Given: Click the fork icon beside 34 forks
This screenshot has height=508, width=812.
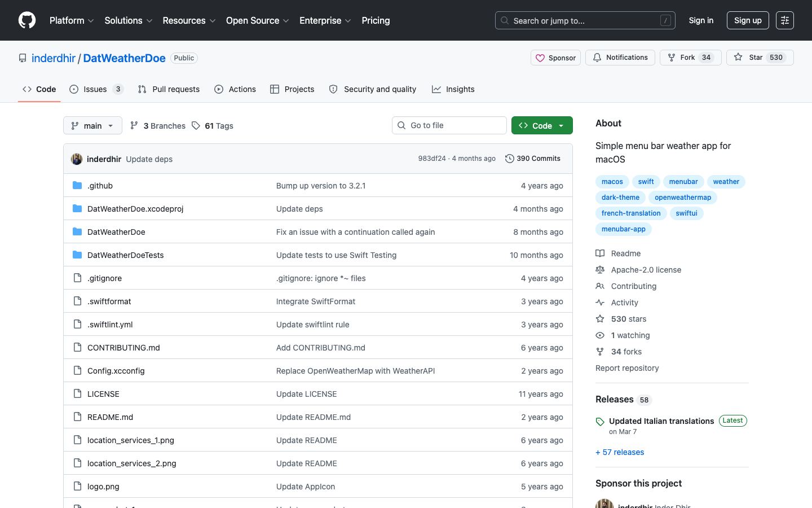Looking at the screenshot, I should point(600,352).
